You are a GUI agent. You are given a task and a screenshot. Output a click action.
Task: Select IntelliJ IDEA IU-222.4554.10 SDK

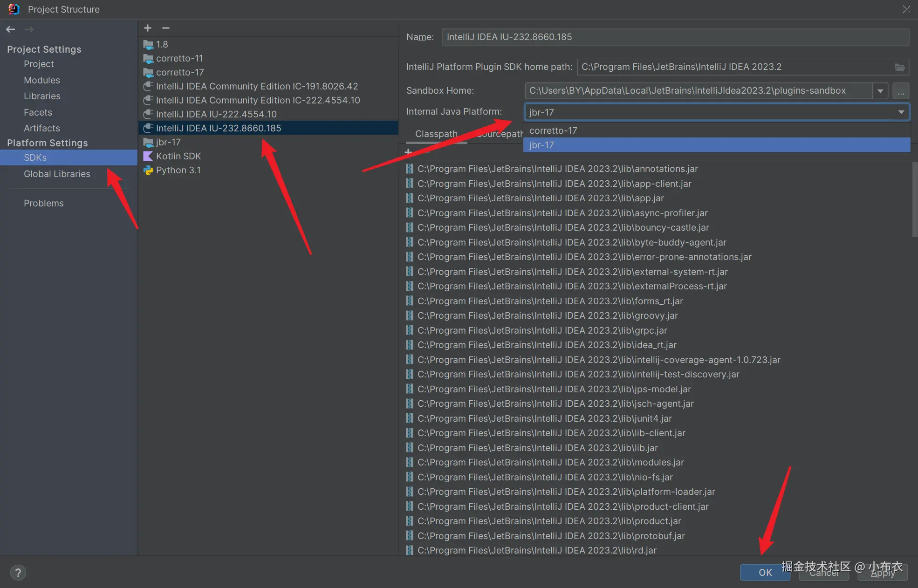216,114
